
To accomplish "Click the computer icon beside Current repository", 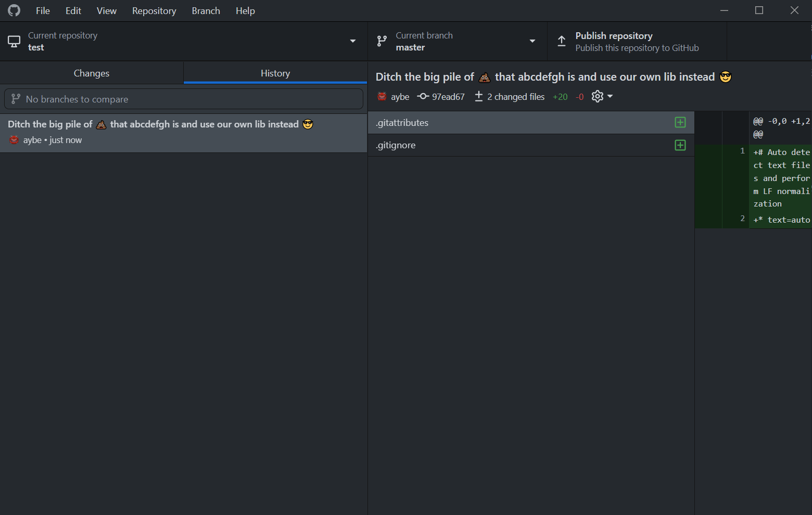I will (x=14, y=41).
